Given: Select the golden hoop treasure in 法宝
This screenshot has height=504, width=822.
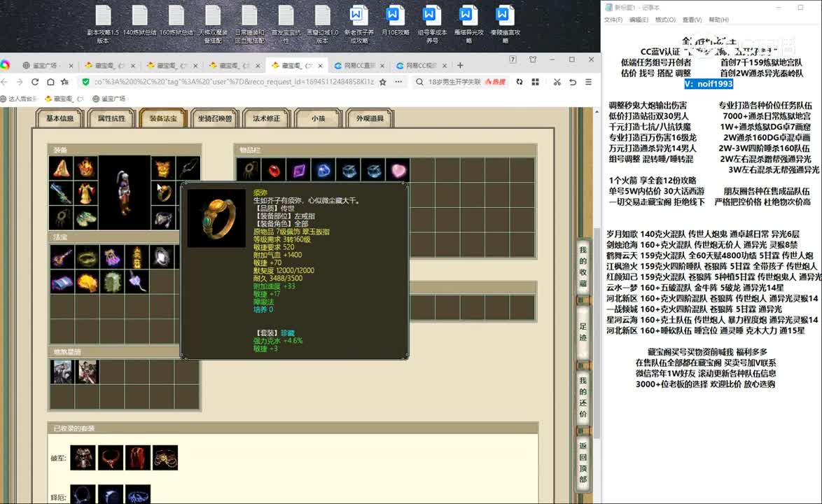Looking at the screenshot, I should coord(87,257).
